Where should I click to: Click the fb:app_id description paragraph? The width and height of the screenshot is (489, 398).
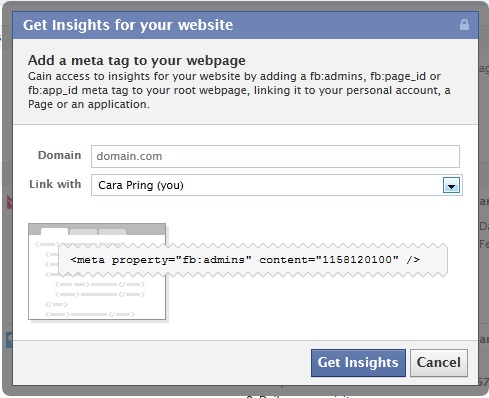(239, 90)
